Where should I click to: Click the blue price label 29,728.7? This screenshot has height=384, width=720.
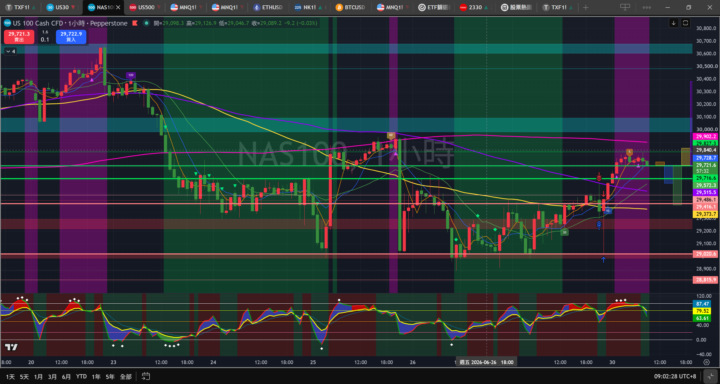tap(705, 158)
